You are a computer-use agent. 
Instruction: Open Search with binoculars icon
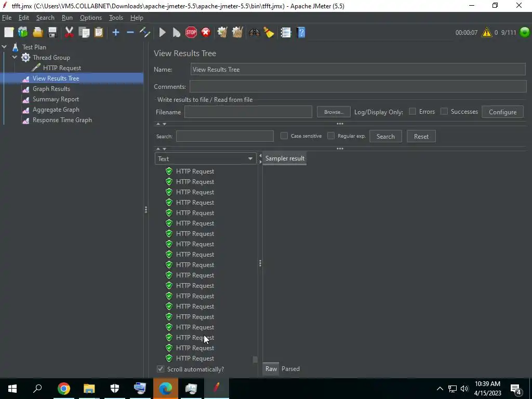click(x=254, y=32)
